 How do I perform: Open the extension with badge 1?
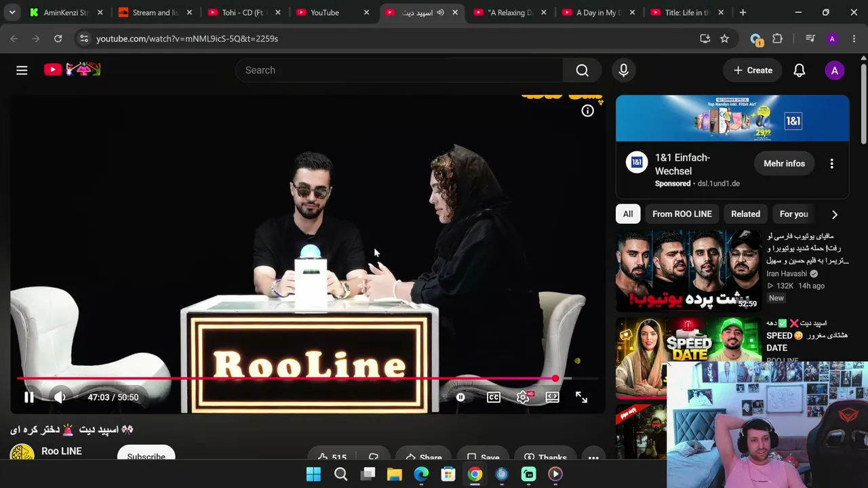[x=756, y=39]
